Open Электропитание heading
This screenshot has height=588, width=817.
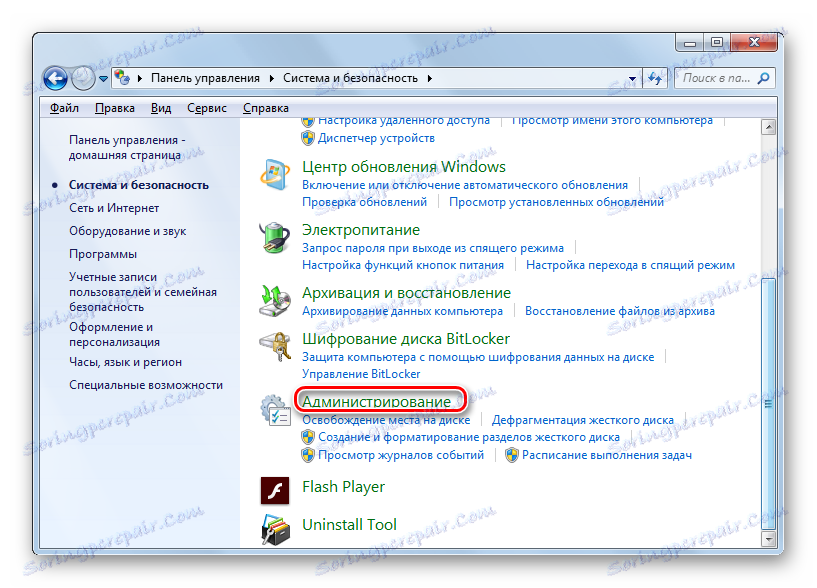tap(361, 230)
